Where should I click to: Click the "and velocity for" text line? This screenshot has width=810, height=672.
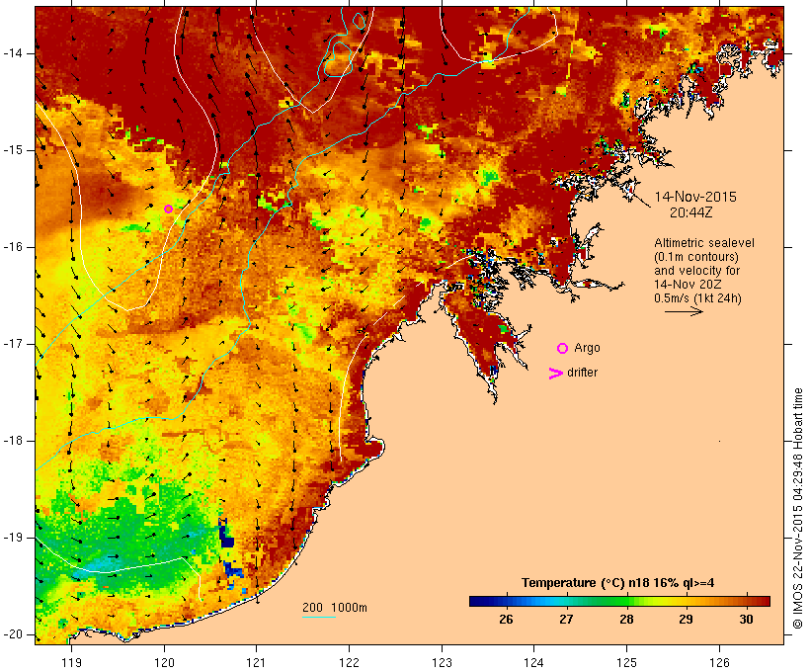(696, 271)
